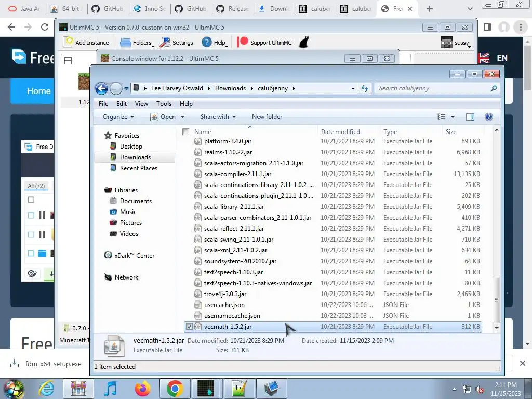The width and height of the screenshot is (532, 399).
Task: Click the muted volume tray icon
Action: (480, 390)
